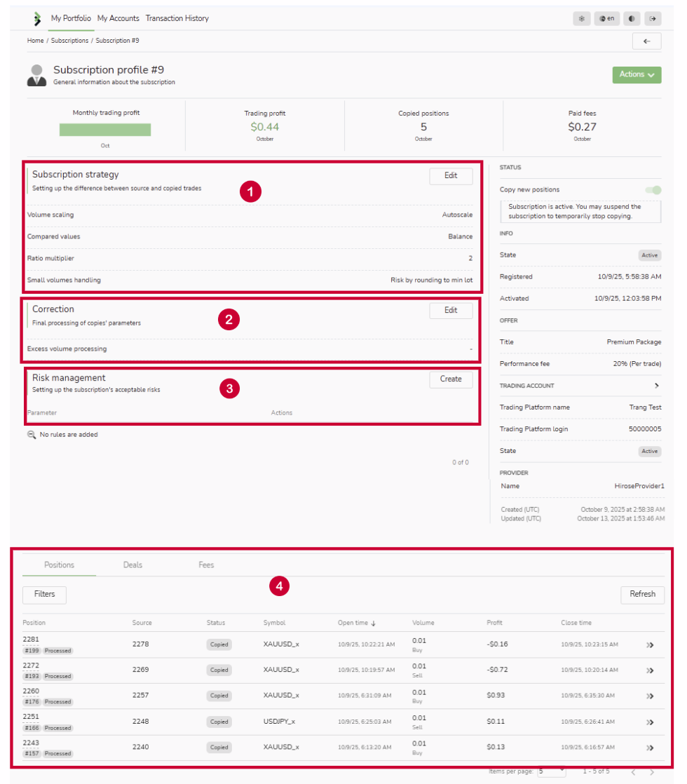Click the search icon beside No rules added
The image size is (687, 784).
coord(32,435)
